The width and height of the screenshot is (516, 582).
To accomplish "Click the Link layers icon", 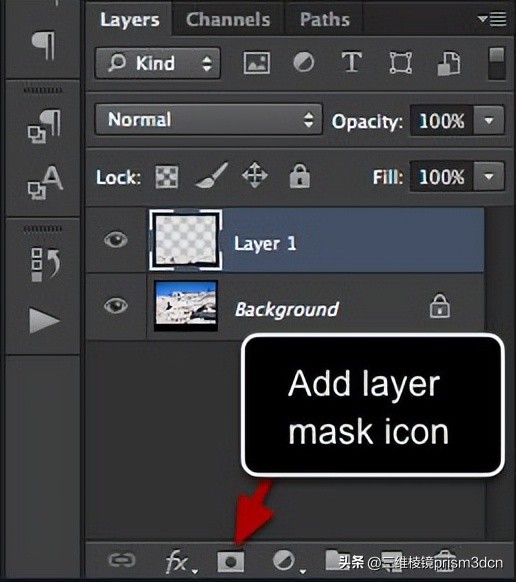I will pyautogui.click(x=122, y=560).
